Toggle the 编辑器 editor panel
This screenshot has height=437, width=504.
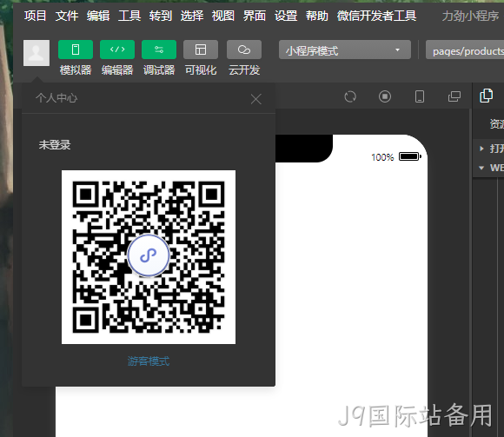(x=117, y=50)
